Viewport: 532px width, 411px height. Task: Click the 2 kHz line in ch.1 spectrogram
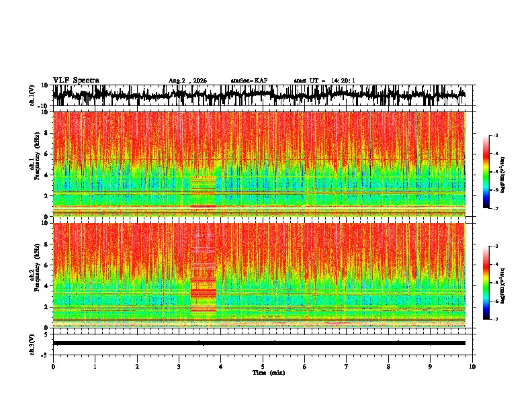click(259, 193)
